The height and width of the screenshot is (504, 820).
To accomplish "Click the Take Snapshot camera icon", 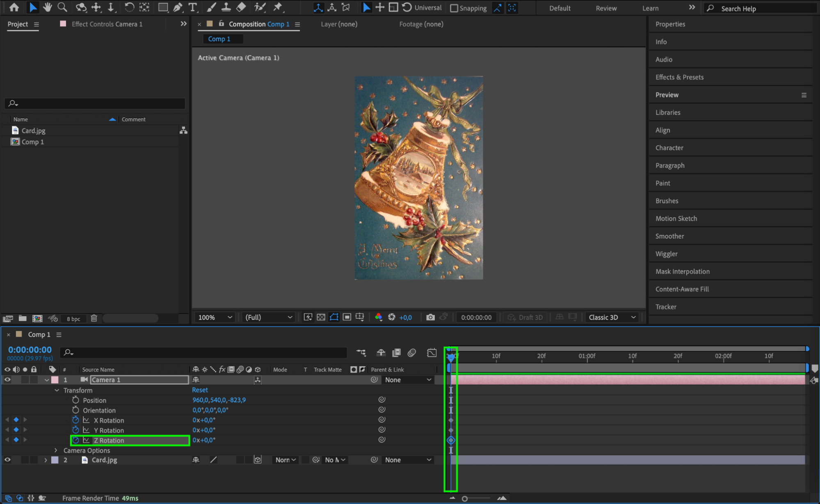I will 430,317.
